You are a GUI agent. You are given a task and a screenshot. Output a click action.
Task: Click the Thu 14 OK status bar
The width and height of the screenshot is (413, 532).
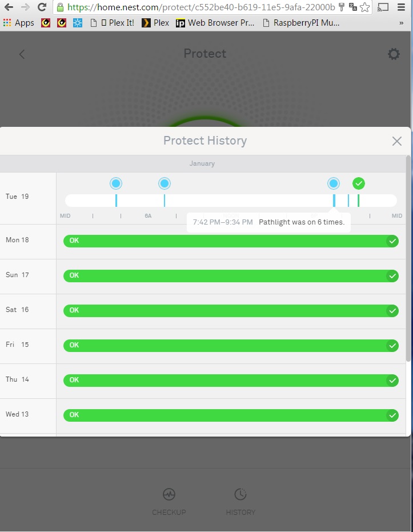(231, 381)
